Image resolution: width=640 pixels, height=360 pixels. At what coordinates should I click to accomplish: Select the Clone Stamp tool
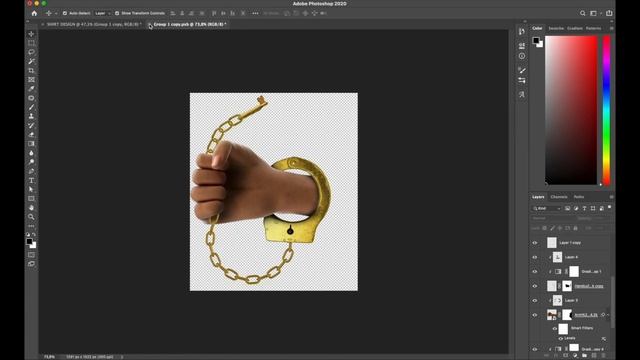[x=31, y=116]
